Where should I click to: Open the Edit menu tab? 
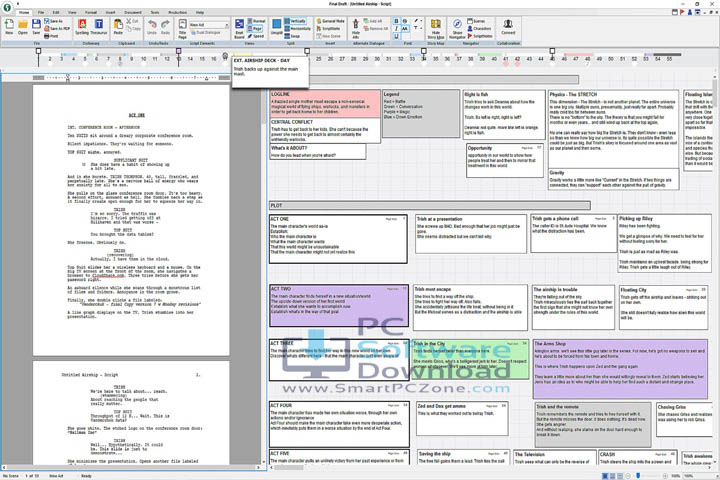pos(56,12)
